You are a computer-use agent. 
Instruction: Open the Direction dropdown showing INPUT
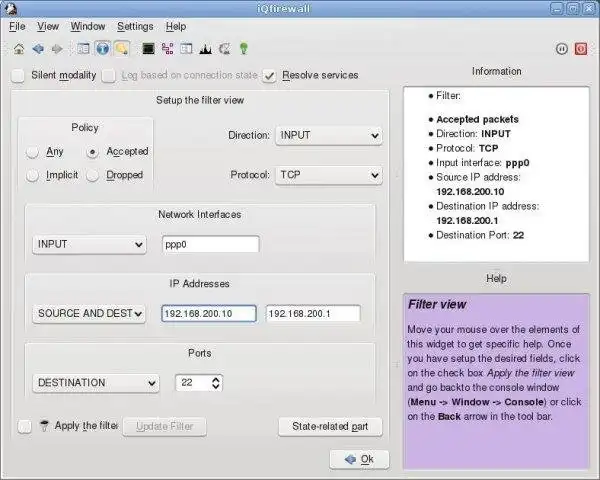coord(329,136)
